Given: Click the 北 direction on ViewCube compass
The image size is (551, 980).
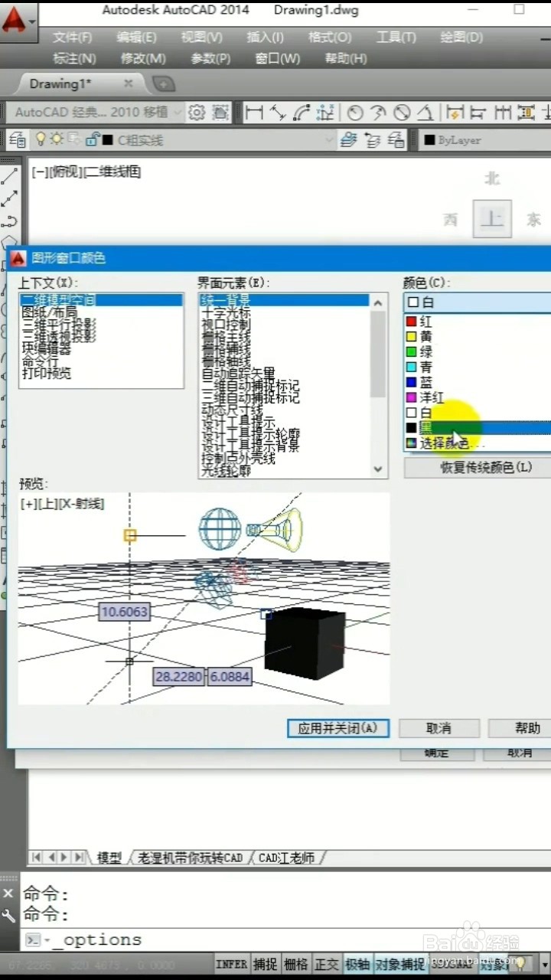Looking at the screenshot, I should click(492, 178).
